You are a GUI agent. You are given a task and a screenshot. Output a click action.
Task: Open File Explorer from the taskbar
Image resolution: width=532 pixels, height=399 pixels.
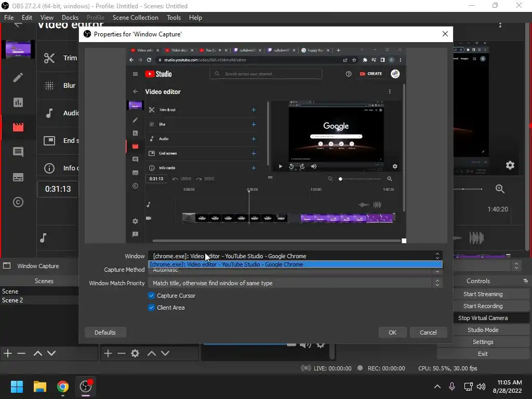point(39,387)
